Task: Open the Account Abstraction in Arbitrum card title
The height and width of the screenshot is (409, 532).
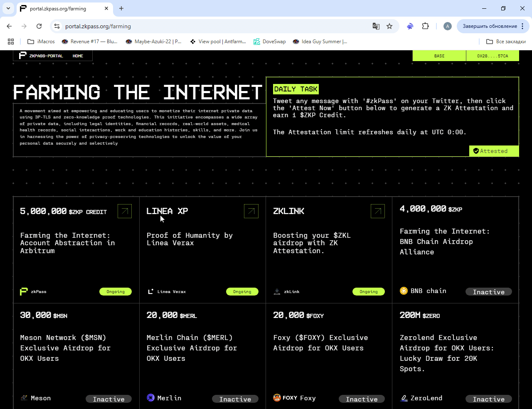Action: (x=67, y=243)
